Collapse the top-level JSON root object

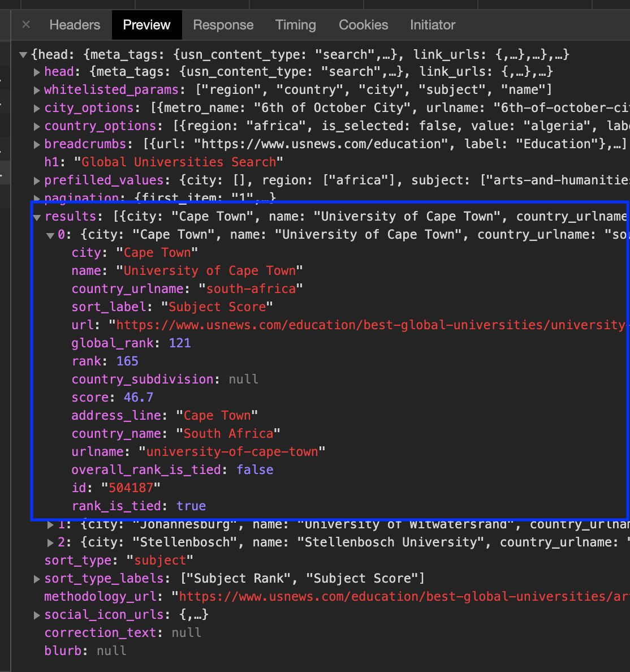pos(23,54)
